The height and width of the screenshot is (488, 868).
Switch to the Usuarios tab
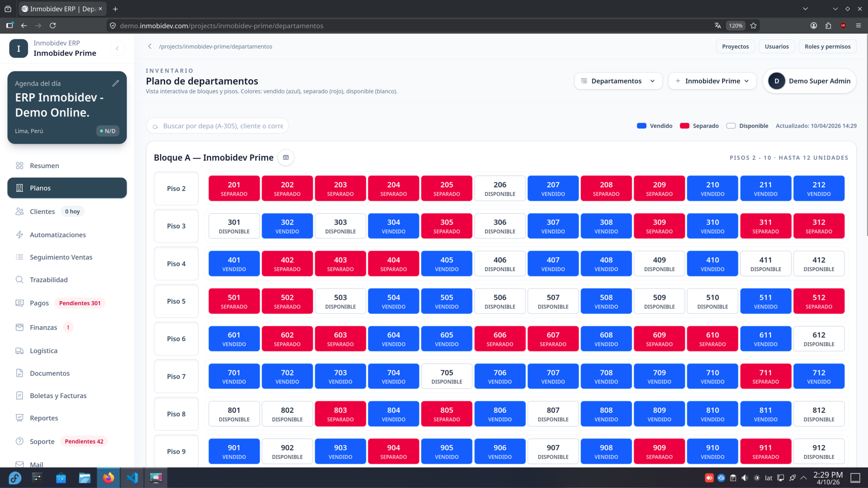point(777,46)
